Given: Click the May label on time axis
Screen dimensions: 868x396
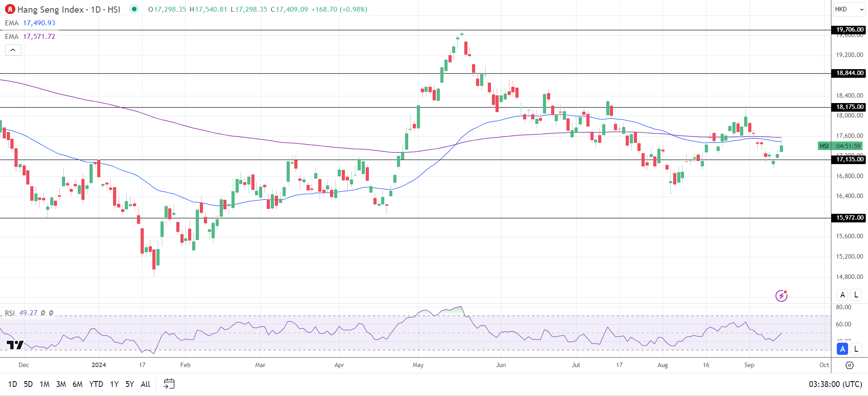Looking at the screenshot, I should (418, 365).
